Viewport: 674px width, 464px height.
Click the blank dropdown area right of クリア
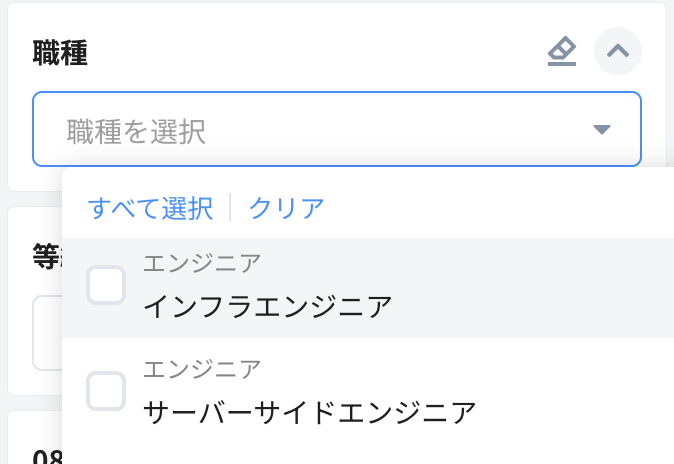(x=500, y=208)
